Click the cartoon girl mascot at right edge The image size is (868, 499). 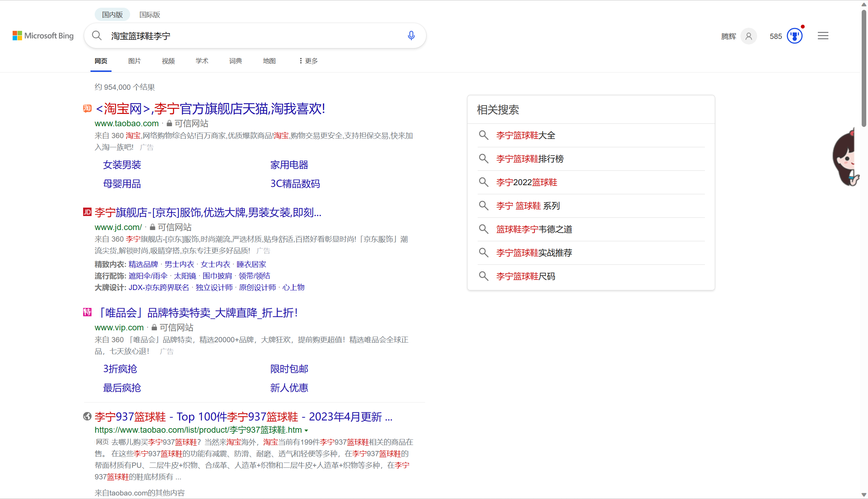(846, 157)
